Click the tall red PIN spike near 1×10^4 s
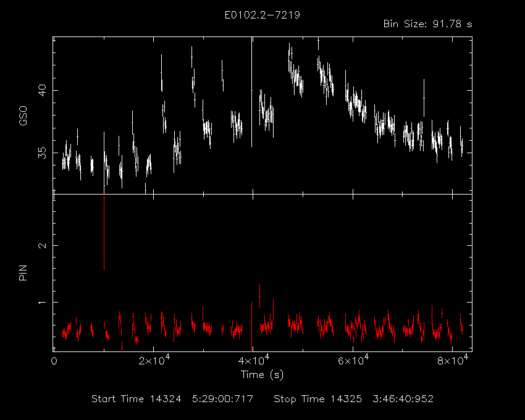This screenshot has width=525, height=420. click(x=104, y=233)
